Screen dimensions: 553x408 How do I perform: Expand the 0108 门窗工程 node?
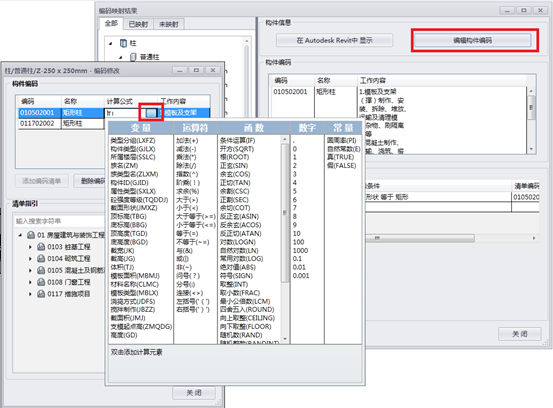pyautogui.click(x=30, y=282)
